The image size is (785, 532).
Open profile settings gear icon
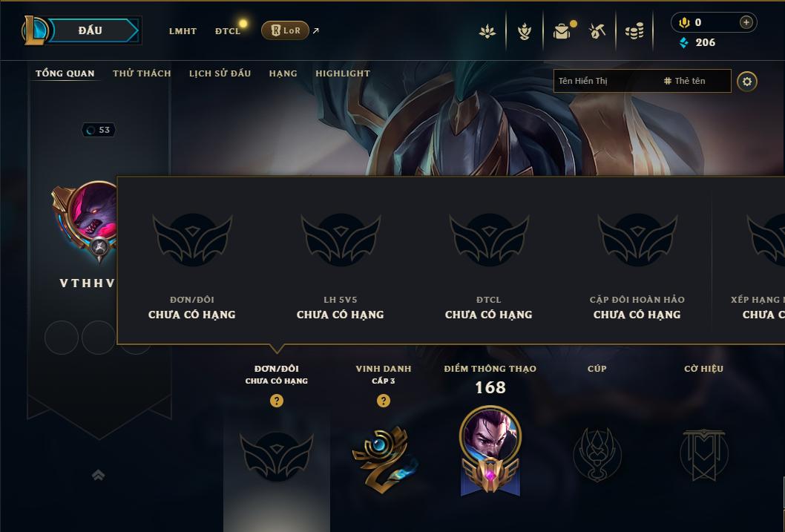(x=747, y=82)
